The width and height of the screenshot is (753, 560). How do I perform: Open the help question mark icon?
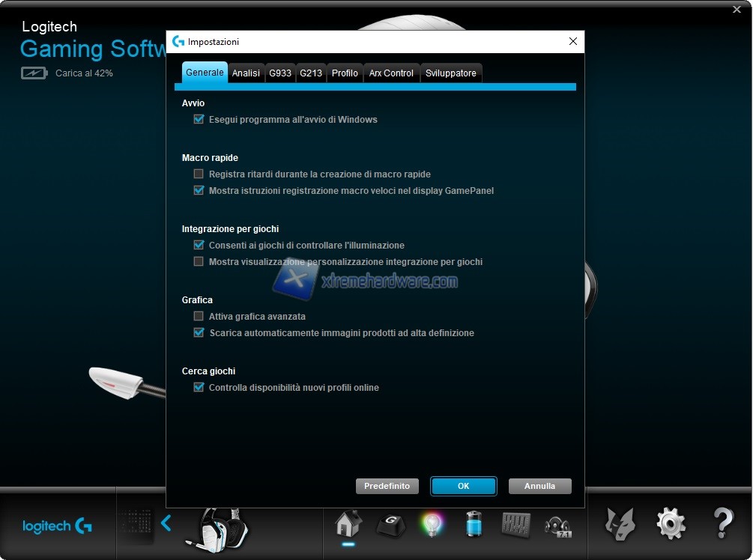click(722, 523)
